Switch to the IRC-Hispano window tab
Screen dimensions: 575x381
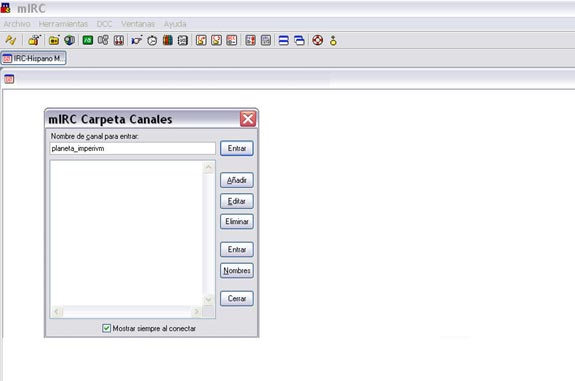point(33,58)
